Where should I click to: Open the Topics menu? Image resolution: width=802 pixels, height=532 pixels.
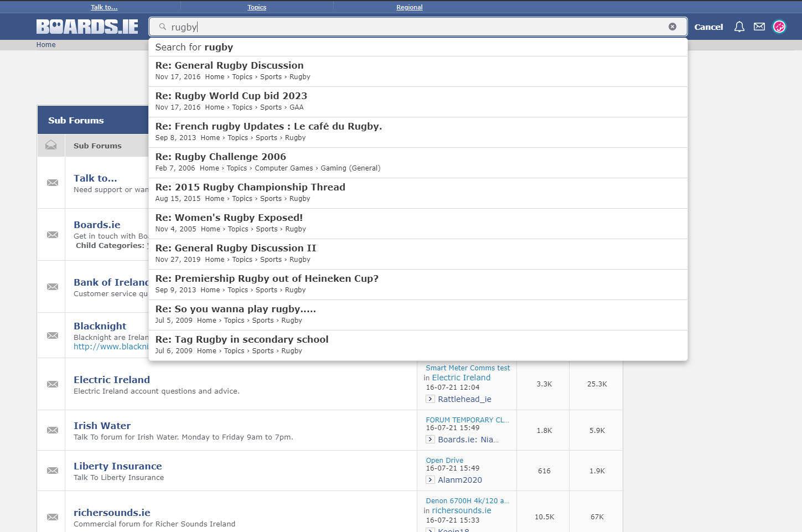[257, 7]
